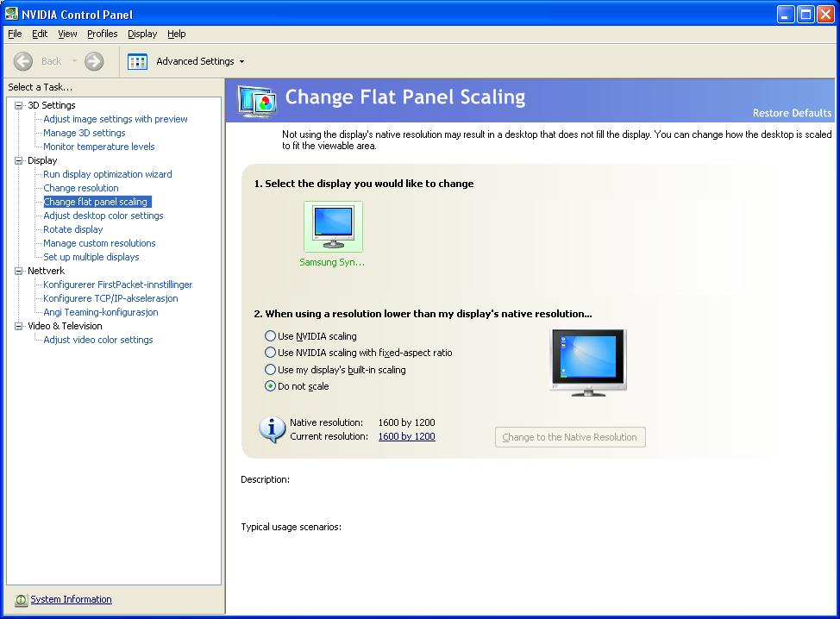Open the Change resolution task
This screenshot has height=619, width=840.
click(x=81, y=188)
